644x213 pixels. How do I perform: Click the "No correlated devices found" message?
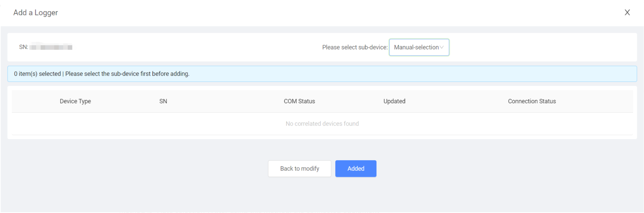point(322,124)
